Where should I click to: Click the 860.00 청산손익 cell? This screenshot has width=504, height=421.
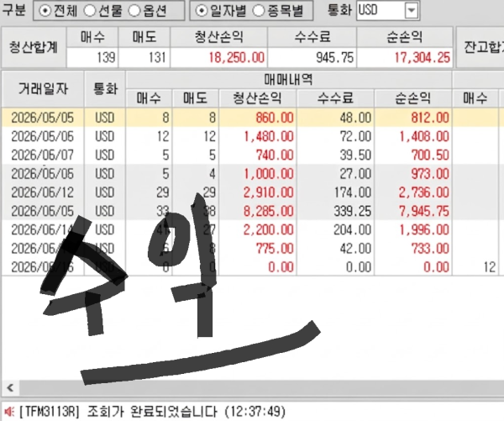click(258, 118)
